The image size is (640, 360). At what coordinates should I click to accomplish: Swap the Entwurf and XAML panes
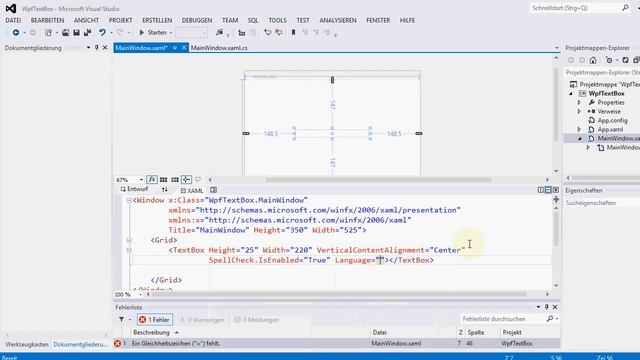point(164,190)
